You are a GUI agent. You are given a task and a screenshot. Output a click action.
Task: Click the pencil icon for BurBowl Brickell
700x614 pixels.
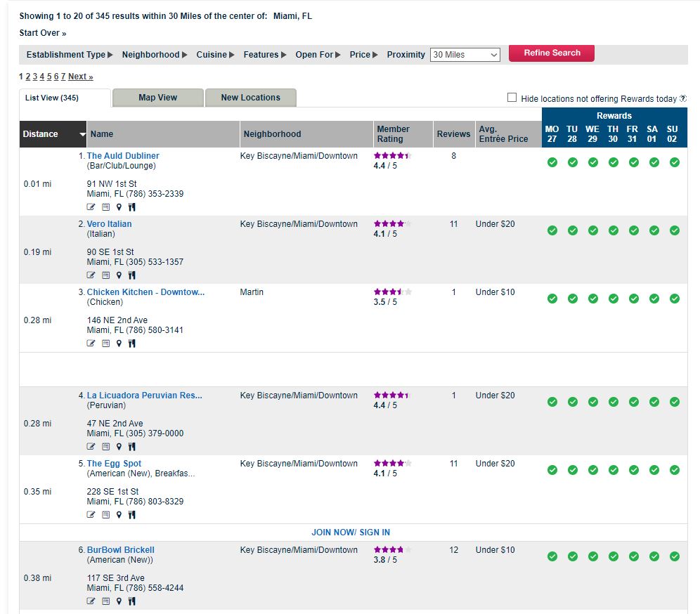pos(91,601)
